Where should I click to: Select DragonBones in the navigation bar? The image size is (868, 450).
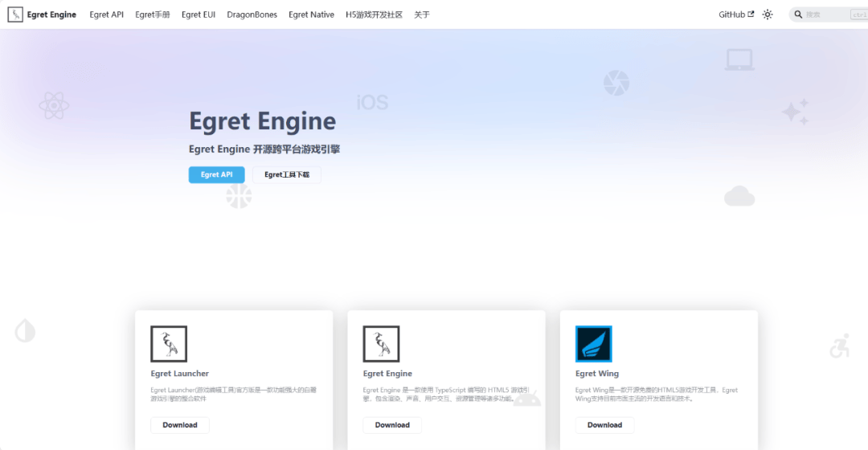(252, 14)
